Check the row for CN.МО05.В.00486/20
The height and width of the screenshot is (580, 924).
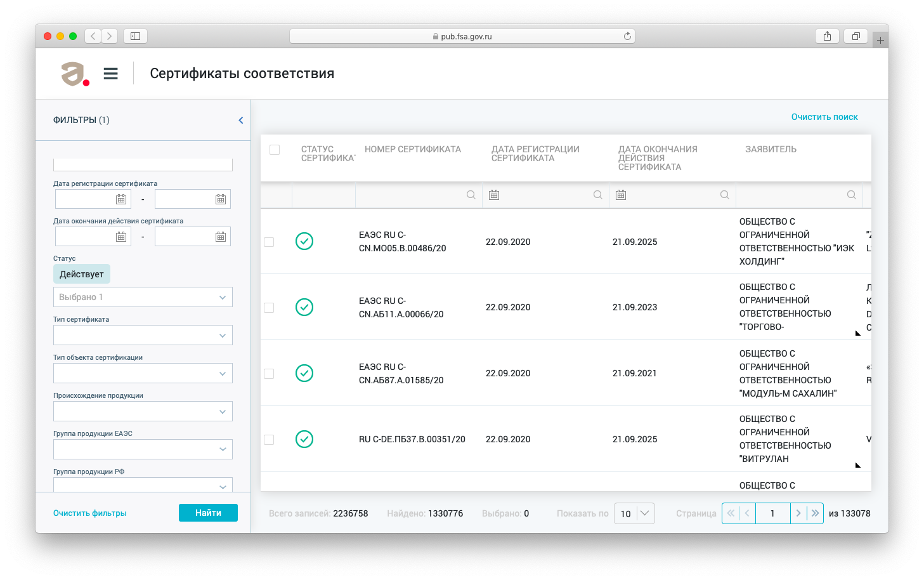(269, 242)
